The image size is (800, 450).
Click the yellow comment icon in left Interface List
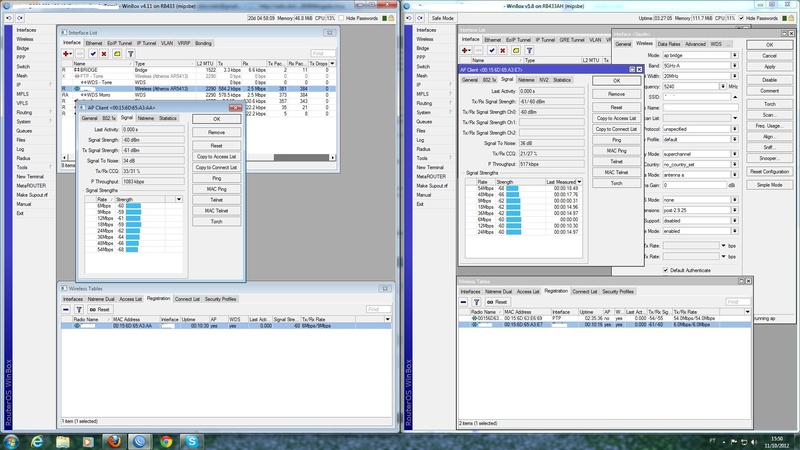[117, 54]
